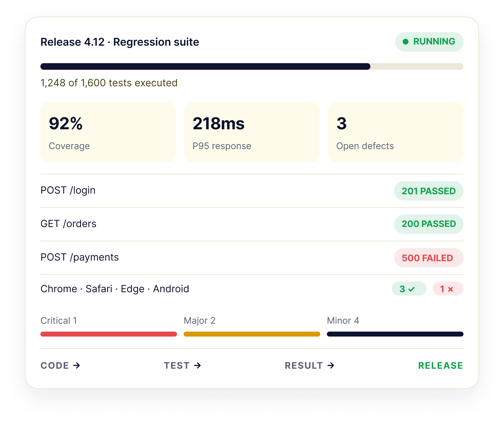The height and width of the screenshot is (422, 504).
Task: Click the 500 FAILED badge
Action: point(429,258)
